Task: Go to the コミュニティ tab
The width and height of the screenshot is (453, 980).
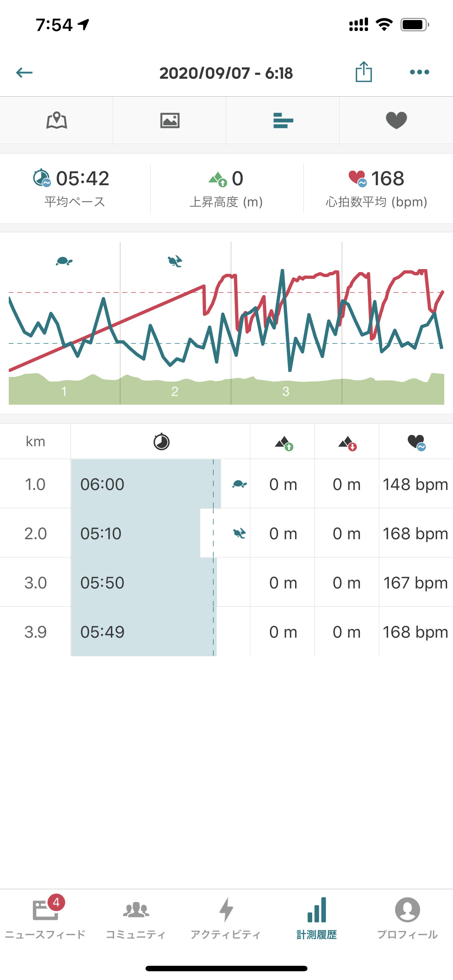Action: [x=136, y=918]
